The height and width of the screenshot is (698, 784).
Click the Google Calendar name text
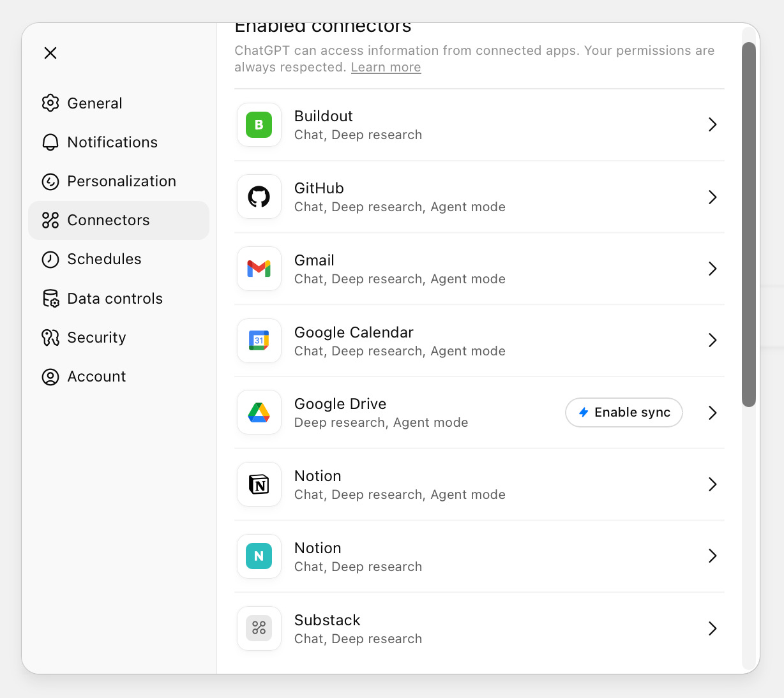(x=354, y=332)
